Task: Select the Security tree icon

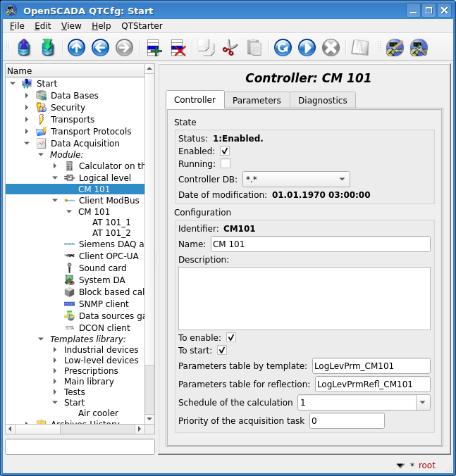Action: [41, 107]
